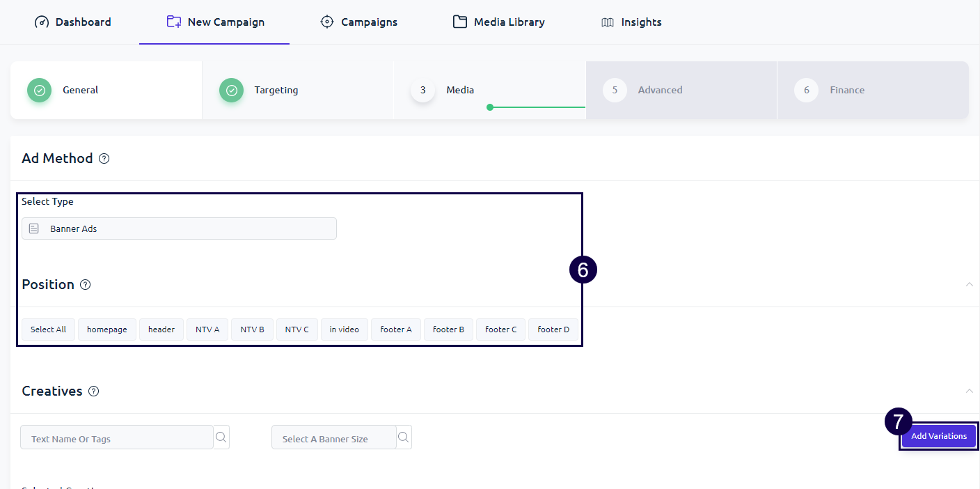Screen dimensions: 980x489
Task: Click the Media Library folder icon
Action: point(459,22)
